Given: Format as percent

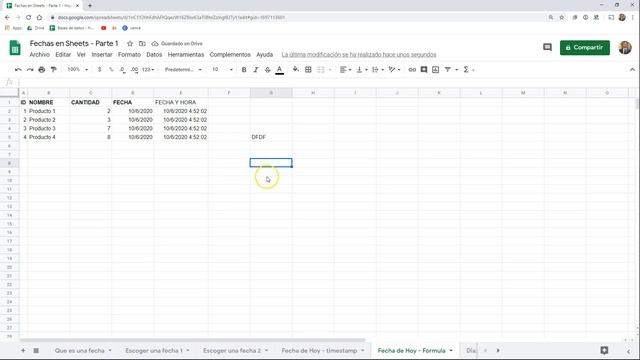Looking at the screenshot, I should coord(111,70).
